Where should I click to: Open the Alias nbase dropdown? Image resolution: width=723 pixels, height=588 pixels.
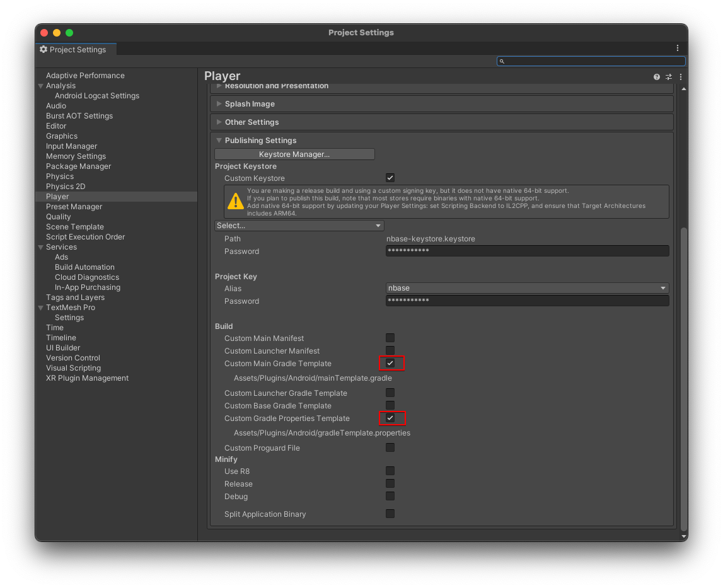[x=527, y=288]
